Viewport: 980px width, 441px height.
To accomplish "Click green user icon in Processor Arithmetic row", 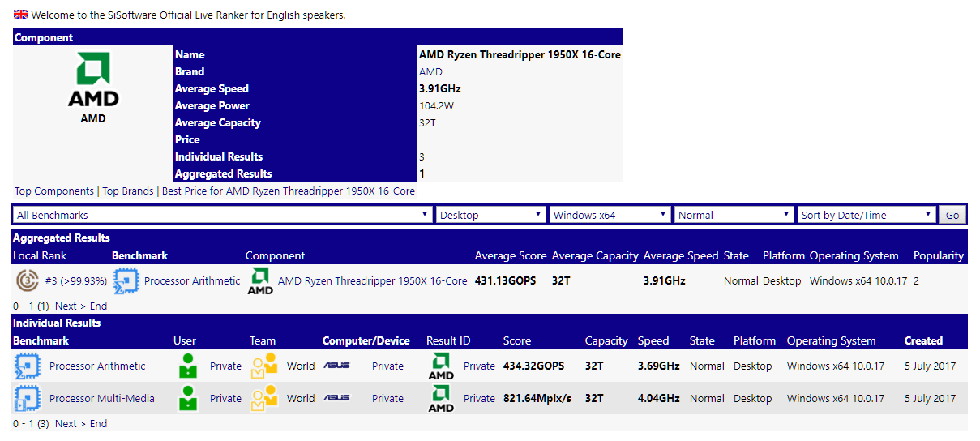I will point(188,366).
